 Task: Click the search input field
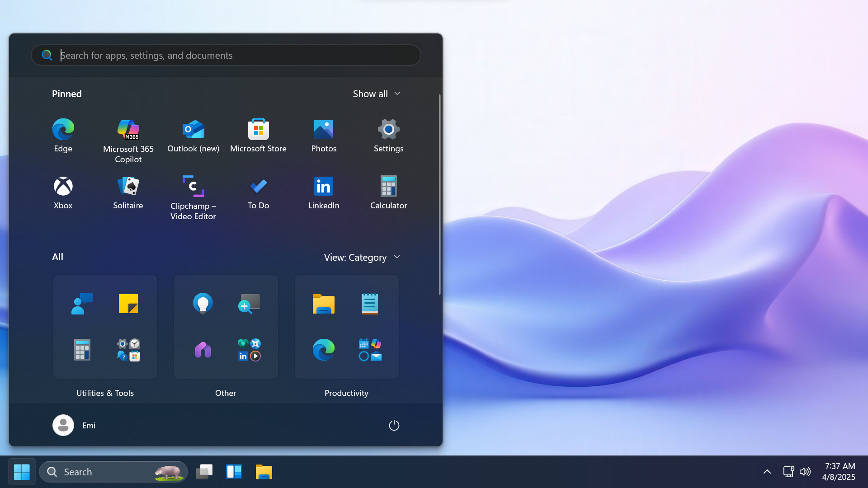(x=226, y=55)
